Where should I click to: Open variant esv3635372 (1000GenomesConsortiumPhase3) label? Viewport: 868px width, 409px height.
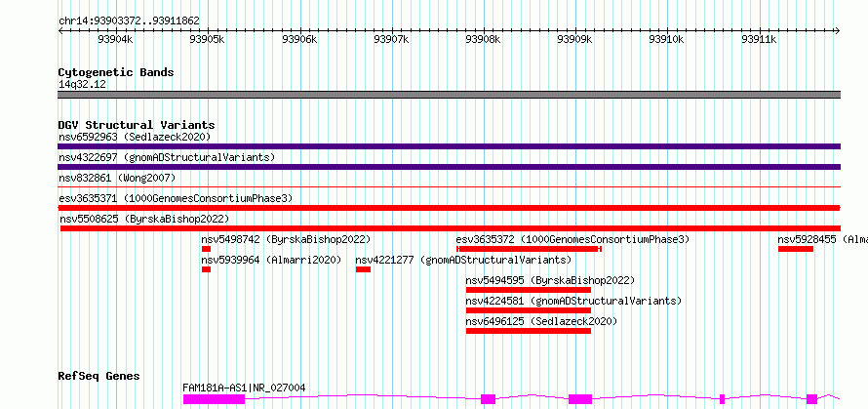572,239
